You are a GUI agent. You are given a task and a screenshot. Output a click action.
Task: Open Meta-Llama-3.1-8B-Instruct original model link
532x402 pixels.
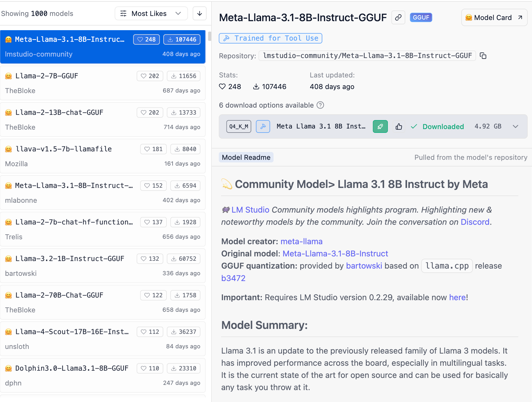pyautogui.click(x=335, y=253)
